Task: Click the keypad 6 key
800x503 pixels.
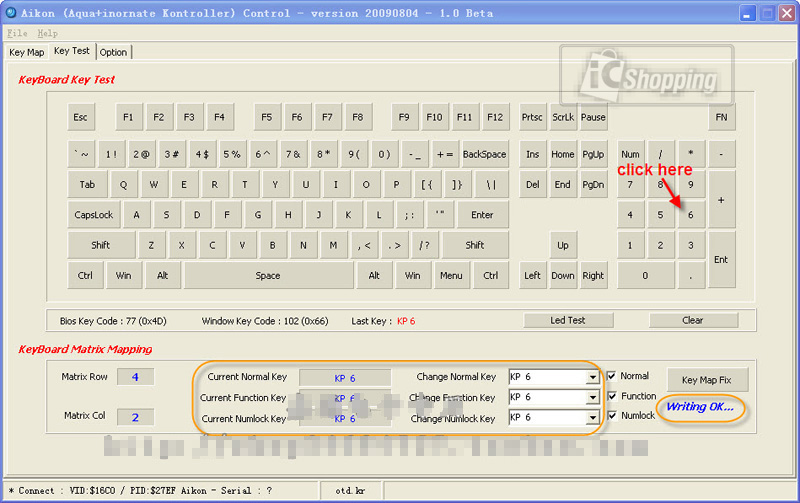Action: pyautogui.click(x=690, y=215)
